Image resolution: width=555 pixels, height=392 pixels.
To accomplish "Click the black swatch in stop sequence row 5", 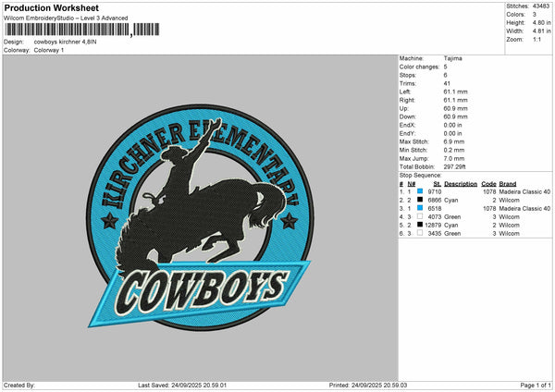I will [420, 225].
